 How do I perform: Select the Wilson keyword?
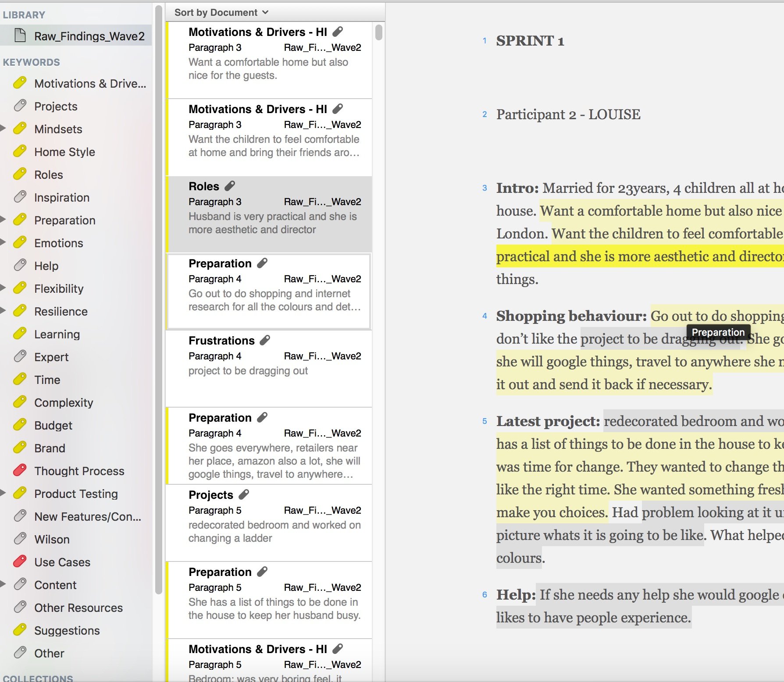(x=76, y=539)
